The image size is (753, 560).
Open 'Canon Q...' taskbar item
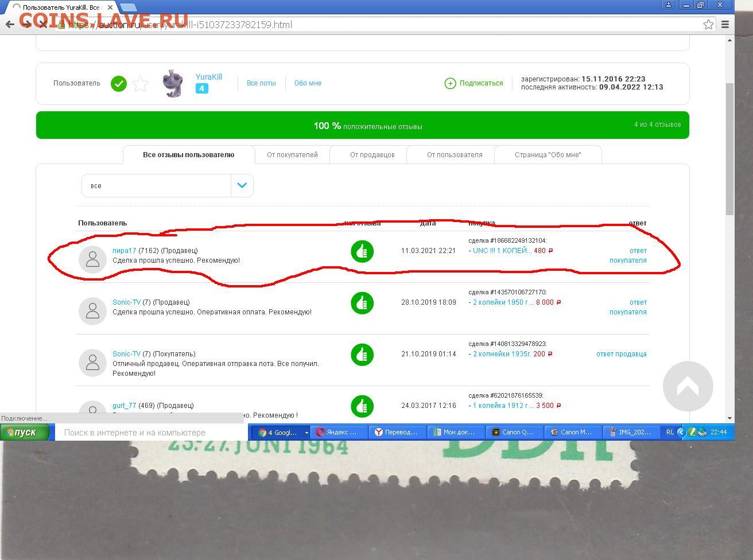tap(514, 433)
